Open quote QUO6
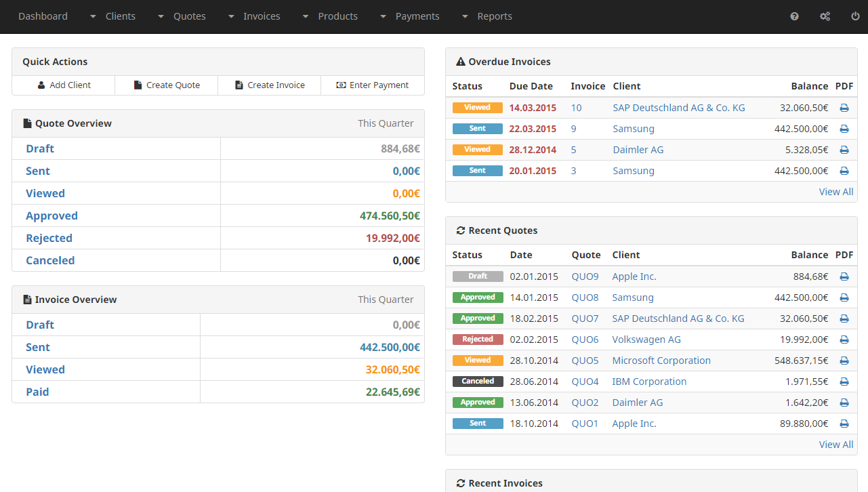The width and height of the screenshot is (868, 492). (x=585, y=340)
